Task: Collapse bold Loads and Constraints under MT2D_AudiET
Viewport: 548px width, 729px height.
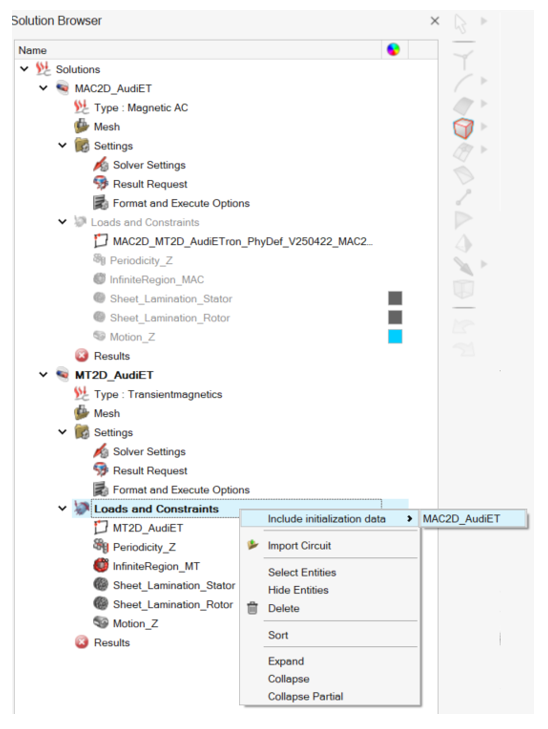Action: tap(62, 509)
